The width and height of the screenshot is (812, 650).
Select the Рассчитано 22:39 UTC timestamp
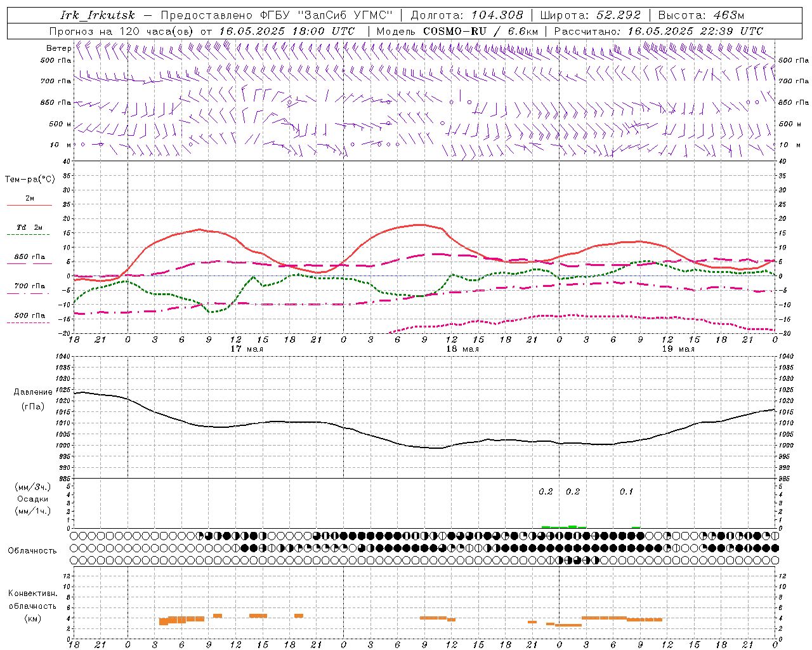click(x=658, y=31)
